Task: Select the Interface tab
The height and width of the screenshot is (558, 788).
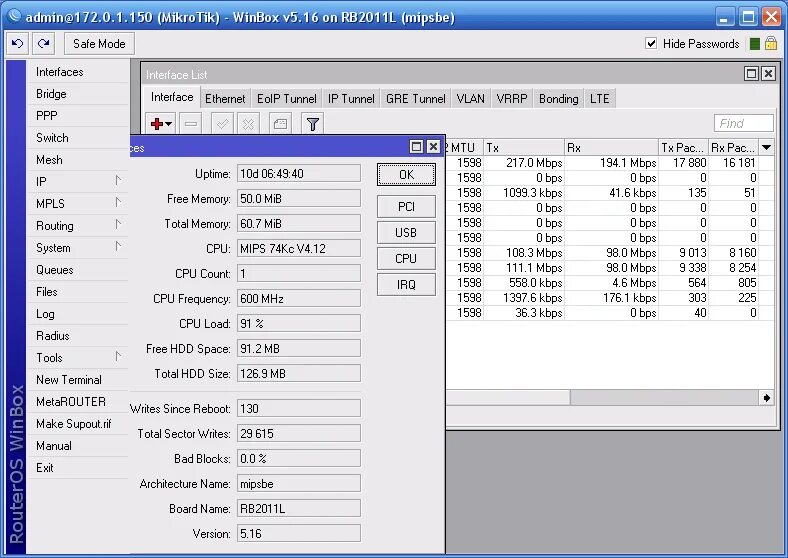Action: pos(172,97)
